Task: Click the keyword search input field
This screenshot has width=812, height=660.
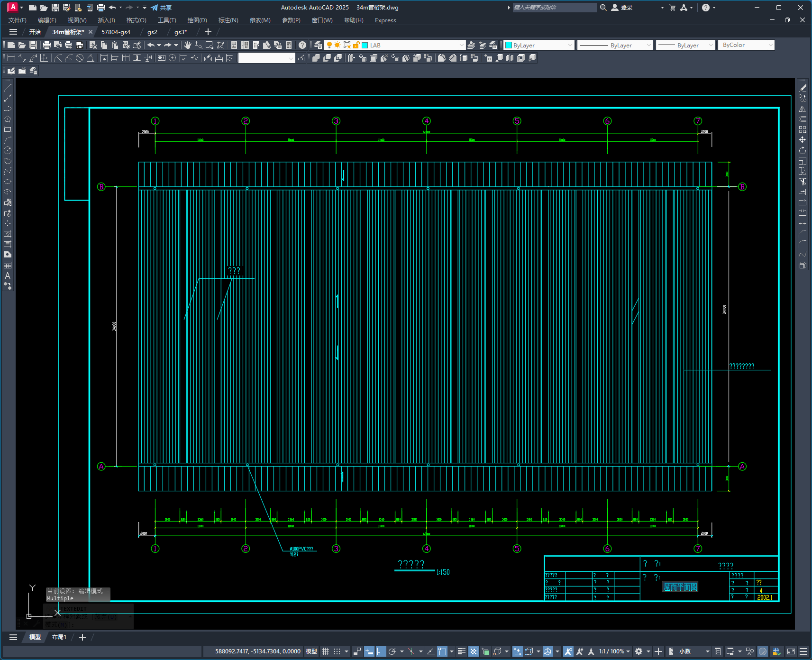Action: coord(555,8)
